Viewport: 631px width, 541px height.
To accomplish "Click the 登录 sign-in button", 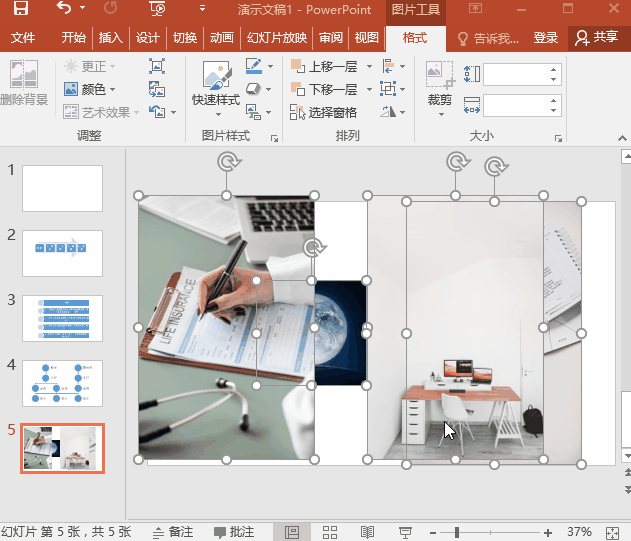I will 545,38.
